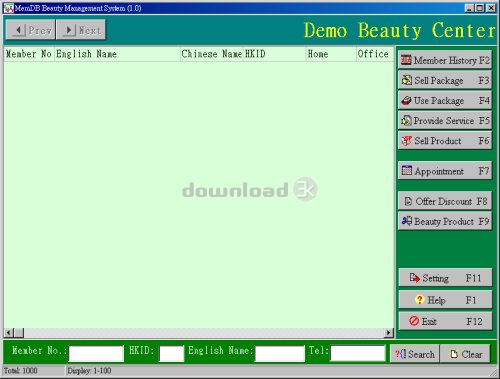Click into the HKID input field
Image resolution: width=500 pixels, height=379 pixels.
coord(171,354)
